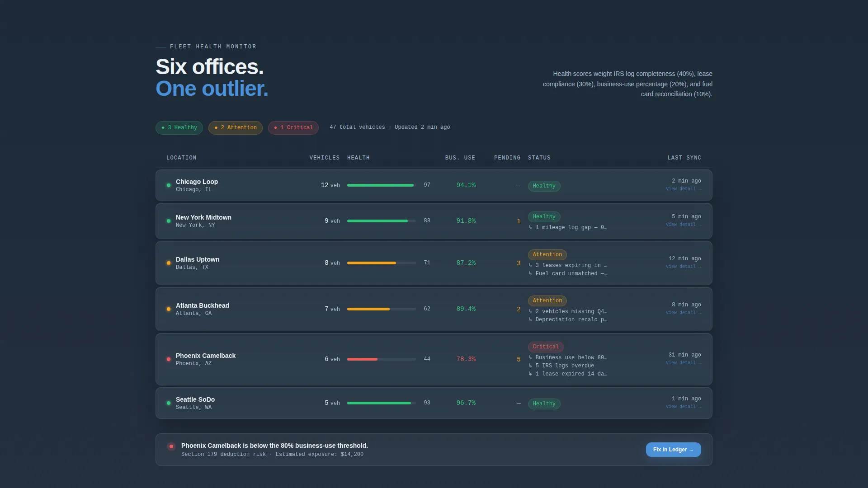
Task: Click the Atlanta Buckhead health bar scoring 62
Action: coord(382,309)
